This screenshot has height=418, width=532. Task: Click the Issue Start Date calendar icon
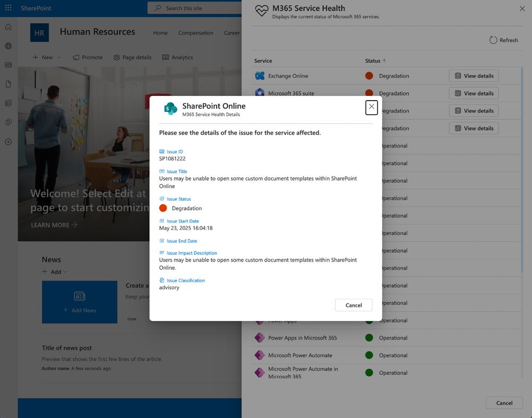[162, 221]
